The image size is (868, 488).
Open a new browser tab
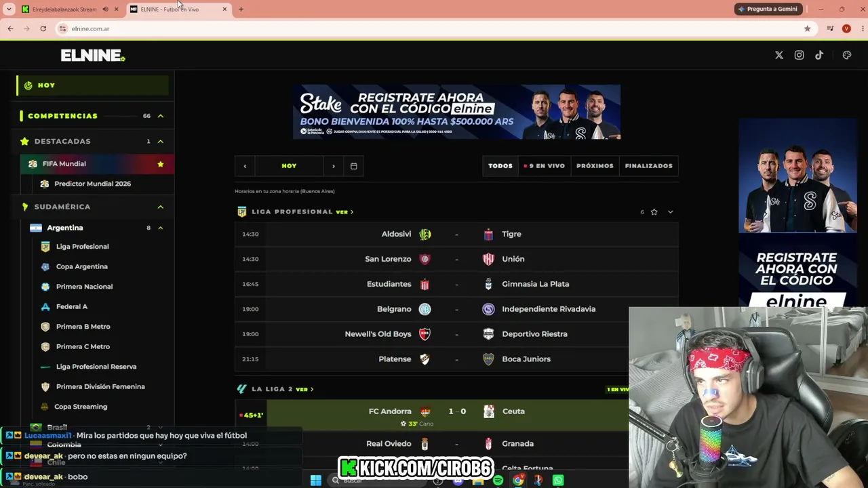[241, 9]
